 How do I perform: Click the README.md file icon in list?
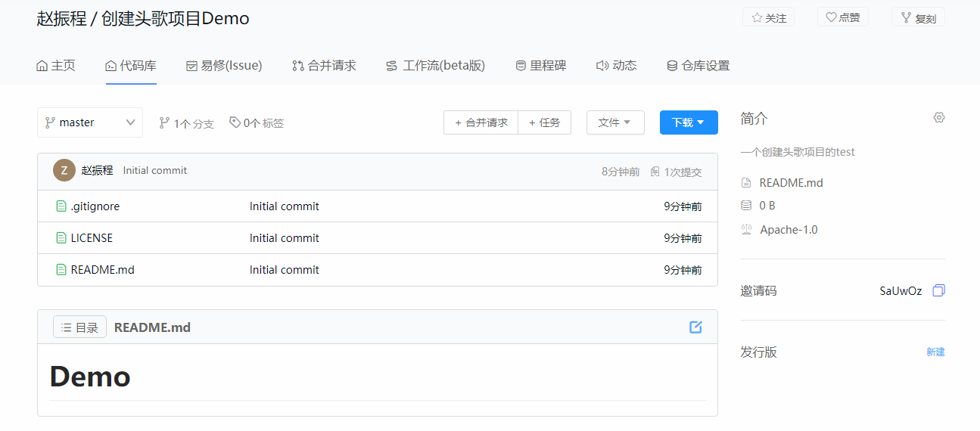click(x=61, y=270)
